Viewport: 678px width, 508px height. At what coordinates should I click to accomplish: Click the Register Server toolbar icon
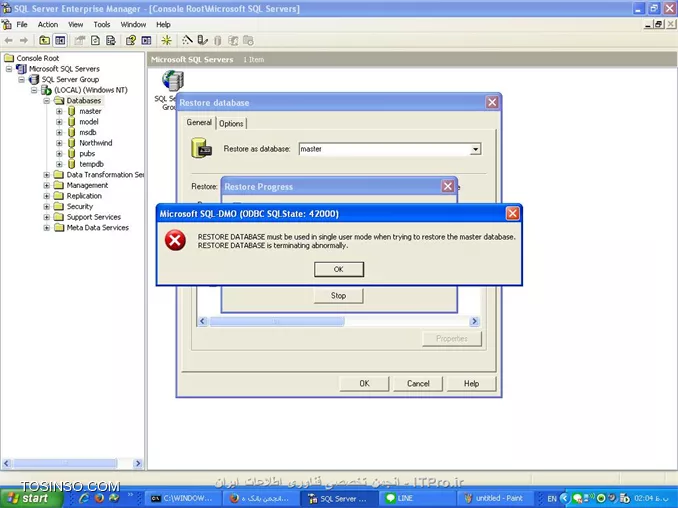202,40
